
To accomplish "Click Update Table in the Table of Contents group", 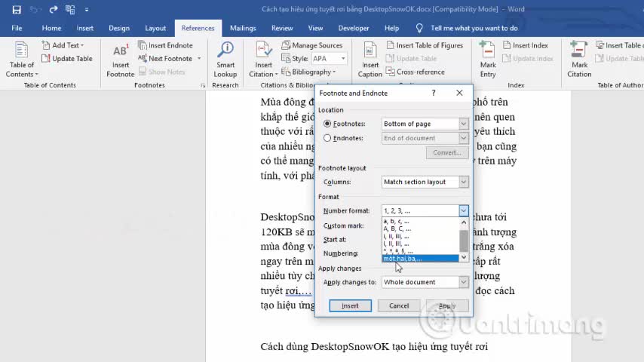I will (67, 58).
